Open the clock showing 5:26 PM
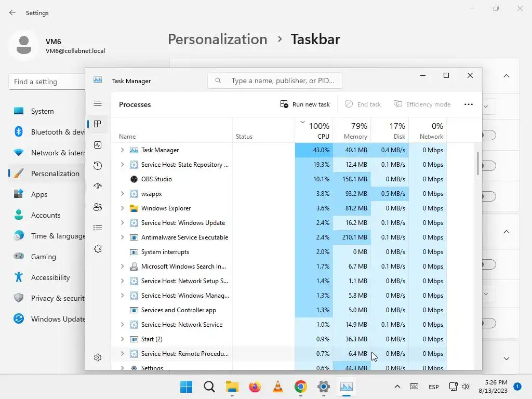The width and height of the screenshot is (532, 399). 493,387
